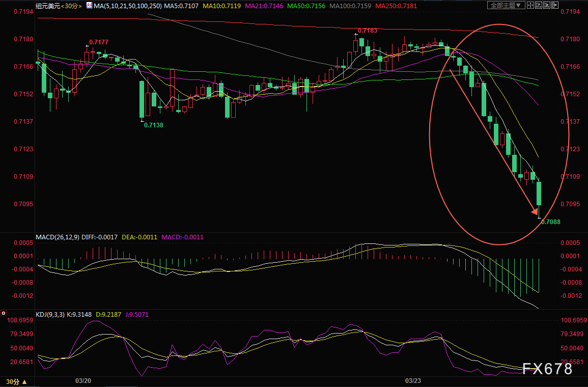Image resolution: width=588 pixels, height=387 pixels.
Task: Click the KDJ(9,3,3) indicator label
Action: 50,314
